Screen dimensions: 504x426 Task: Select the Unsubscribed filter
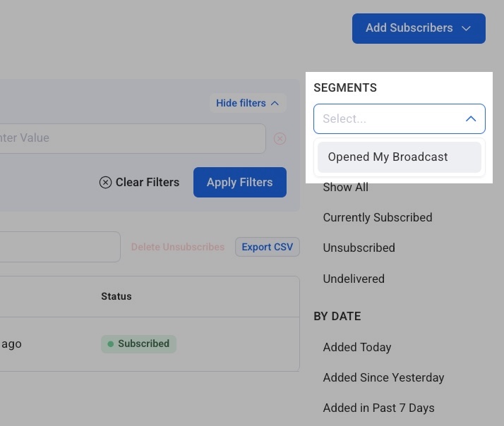359,248
